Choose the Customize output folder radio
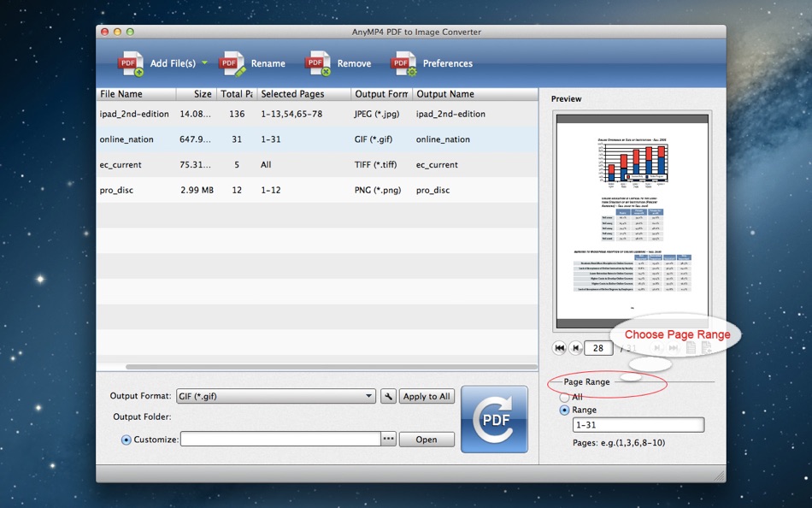The image size is (812, 508). (126, 440)
